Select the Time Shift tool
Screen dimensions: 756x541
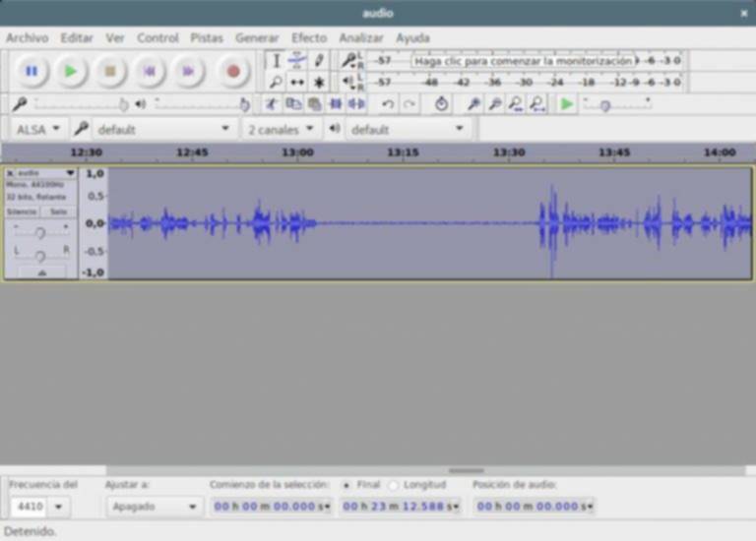297,82
